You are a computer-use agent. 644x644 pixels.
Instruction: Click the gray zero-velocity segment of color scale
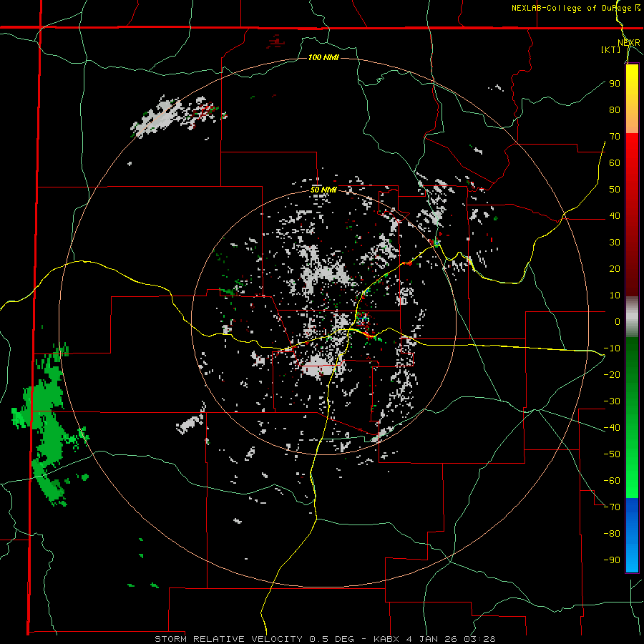pyautogui.click(x=632, y=317)
